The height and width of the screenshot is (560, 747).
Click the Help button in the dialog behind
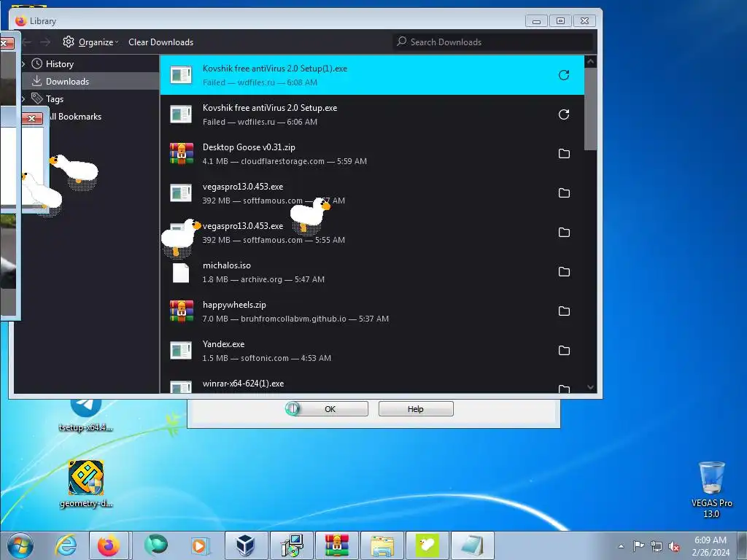point(416,408)
